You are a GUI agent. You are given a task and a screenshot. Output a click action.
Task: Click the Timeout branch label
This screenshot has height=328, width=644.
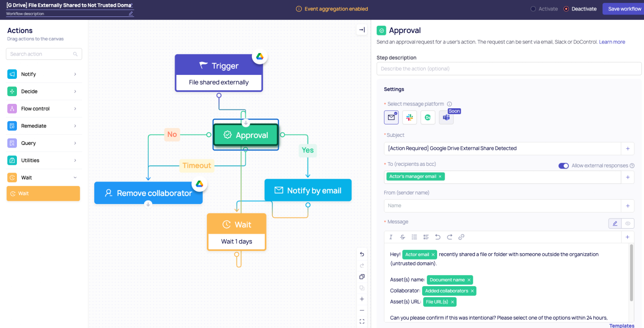coord(196,165)
